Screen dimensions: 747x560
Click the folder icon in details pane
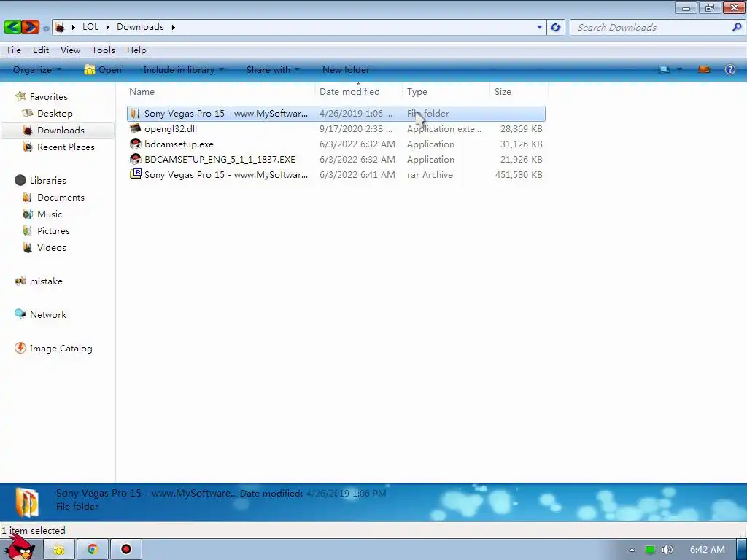coord(27,502)
